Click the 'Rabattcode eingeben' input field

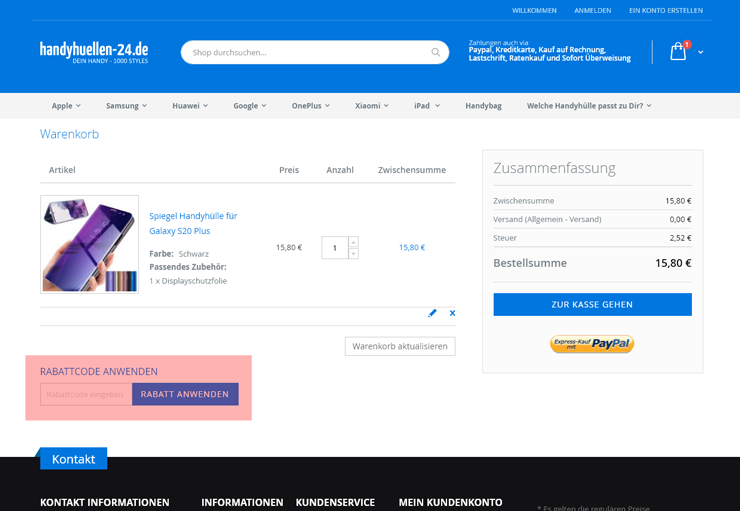coord(86,394)
